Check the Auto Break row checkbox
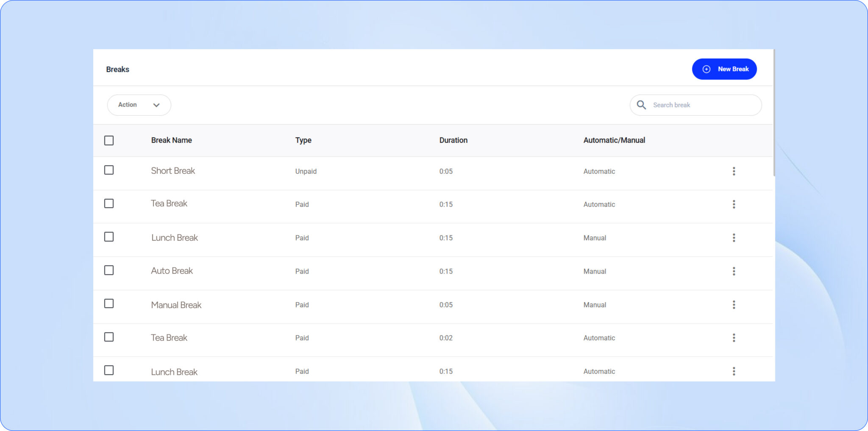The image size is (868, 431). point(109,270)
